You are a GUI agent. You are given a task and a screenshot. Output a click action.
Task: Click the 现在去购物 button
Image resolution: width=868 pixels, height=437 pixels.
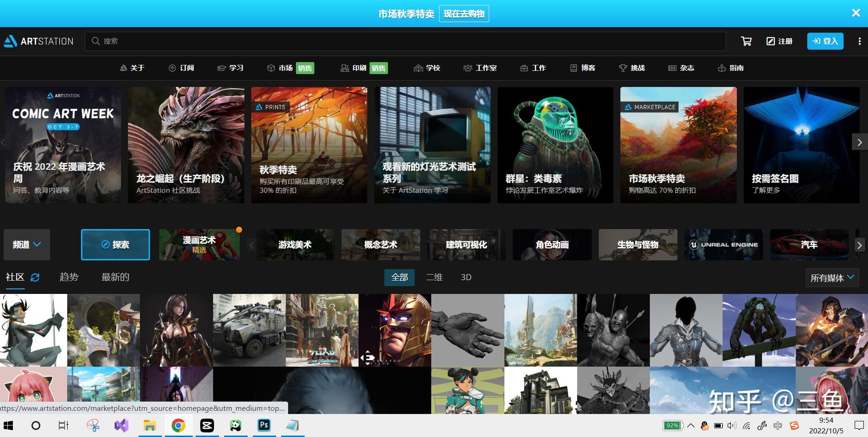(464, 14)
